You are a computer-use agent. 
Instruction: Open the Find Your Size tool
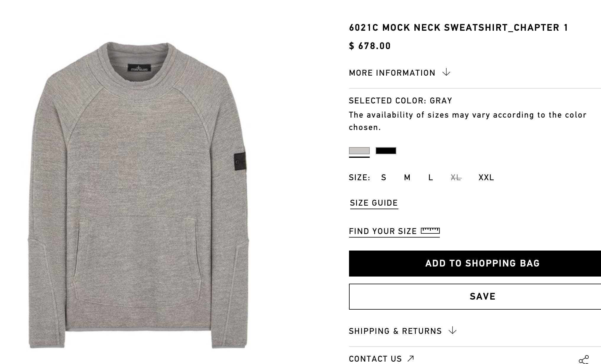point(394,231)
